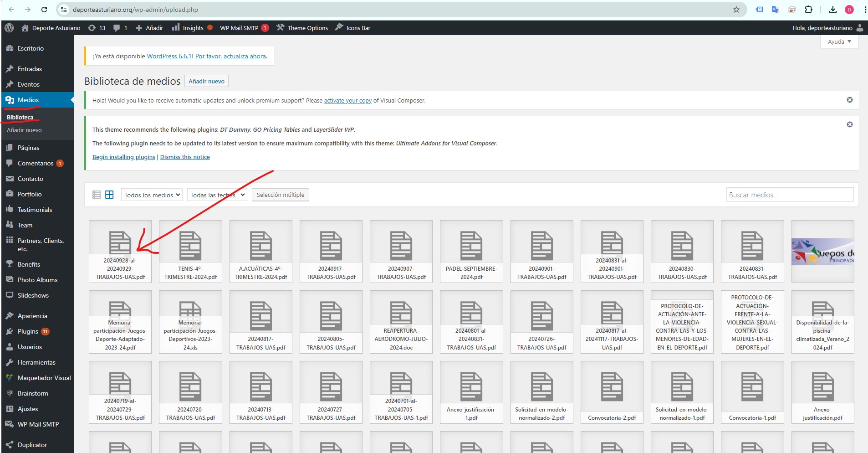Open the comments bubble in admin bar

(120, 28)
